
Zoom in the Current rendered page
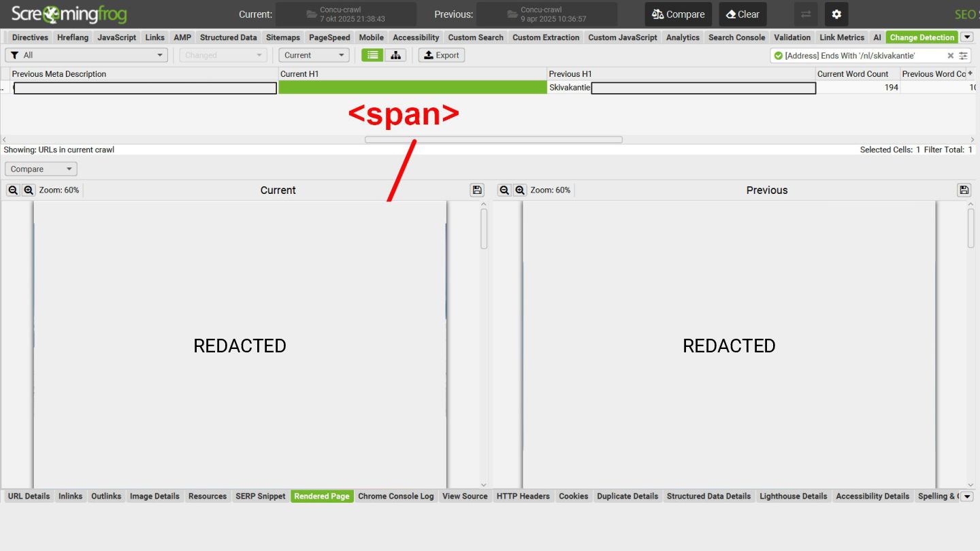[x=29, y=190]
